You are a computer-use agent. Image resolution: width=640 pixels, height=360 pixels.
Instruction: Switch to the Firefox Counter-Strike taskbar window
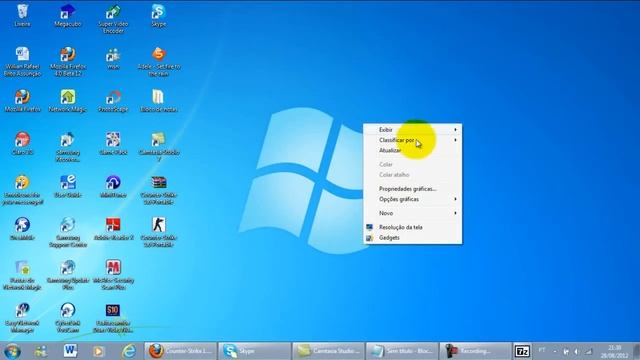coord(181,351)
